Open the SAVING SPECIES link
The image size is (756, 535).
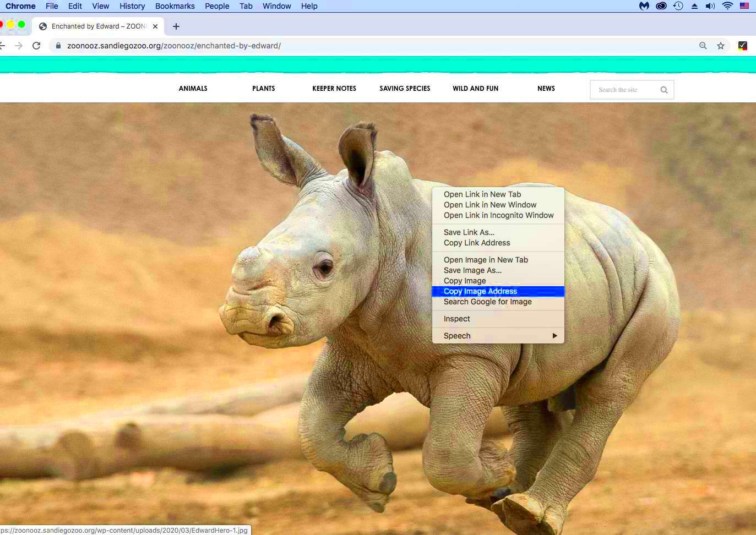tap(405, 88)
